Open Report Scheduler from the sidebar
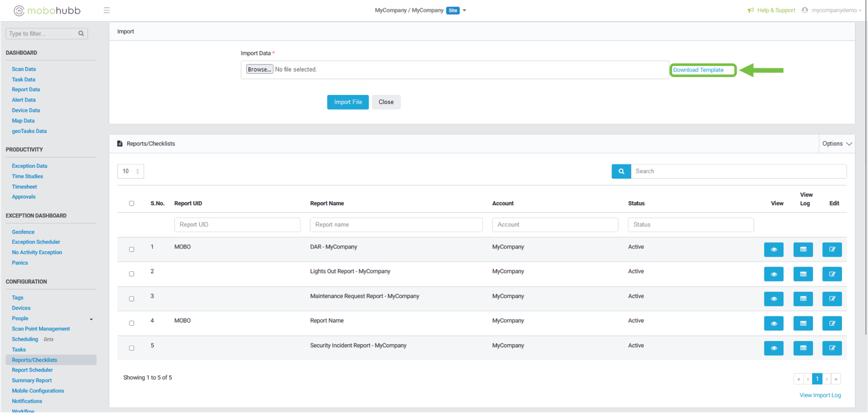Viewport: 868px width, 413px height. [x=33, y=370]
